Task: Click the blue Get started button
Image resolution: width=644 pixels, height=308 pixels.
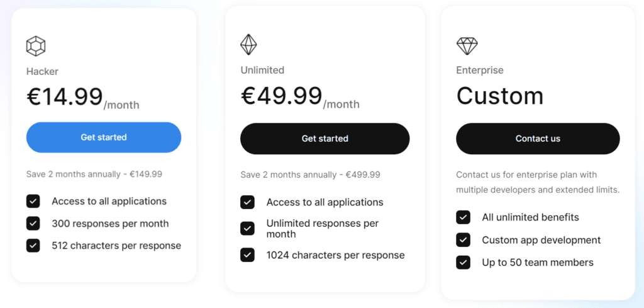Action: pyautogui.click(x=104, y=137)
